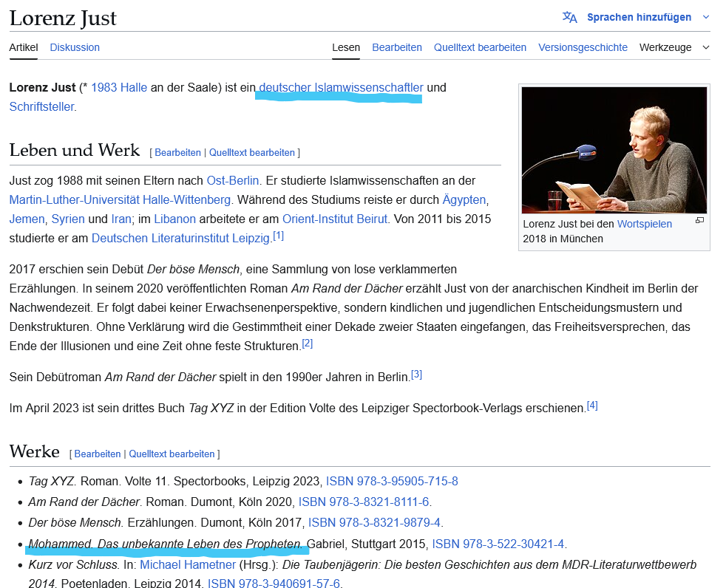
Task: Click Quelltext bearbeiten beside Werke heading
Action: [x=172, y=454]
